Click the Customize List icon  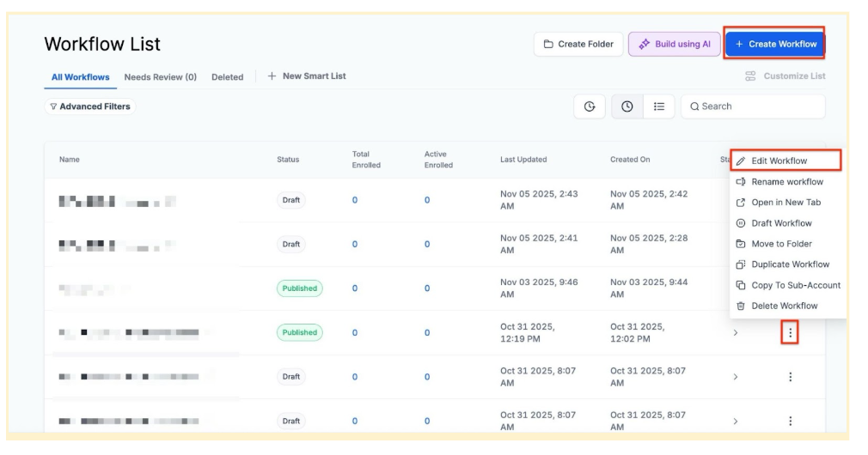pyautogui.click(x=750, y=76)
